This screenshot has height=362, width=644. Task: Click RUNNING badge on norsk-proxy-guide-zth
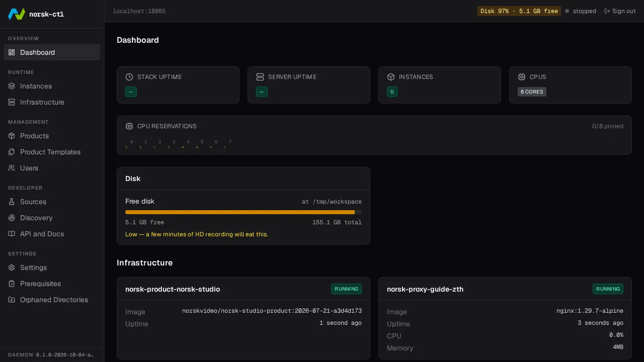pyautogui.click(x=608, y=289)
